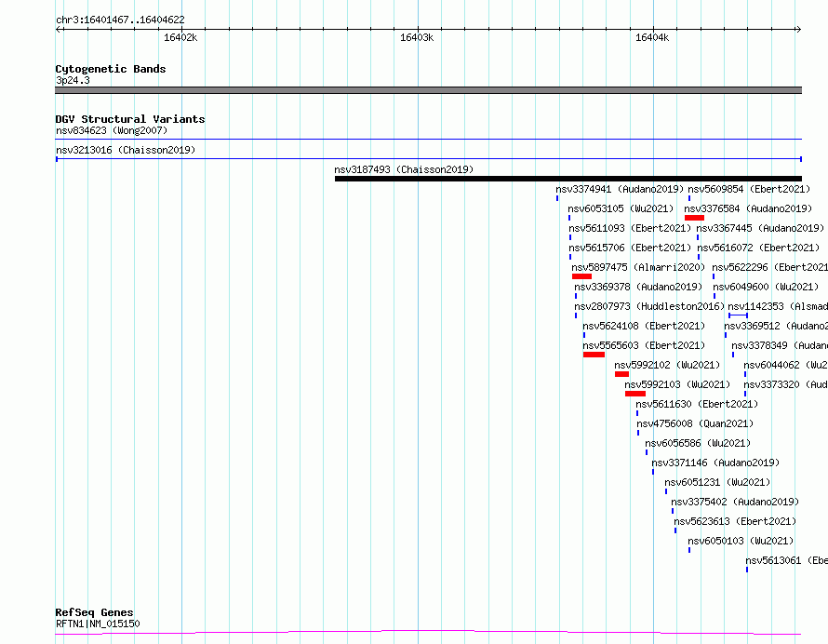The image size is (828, 644).
Task: Click the blue nsv3213016 variant line
Action: point(428,158)
